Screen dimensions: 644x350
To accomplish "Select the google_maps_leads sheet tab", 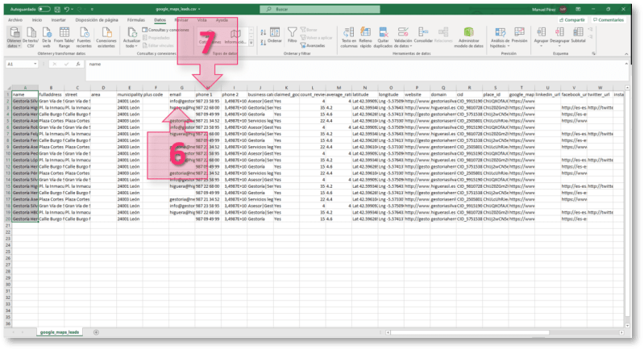I will (x=59, y=332).
